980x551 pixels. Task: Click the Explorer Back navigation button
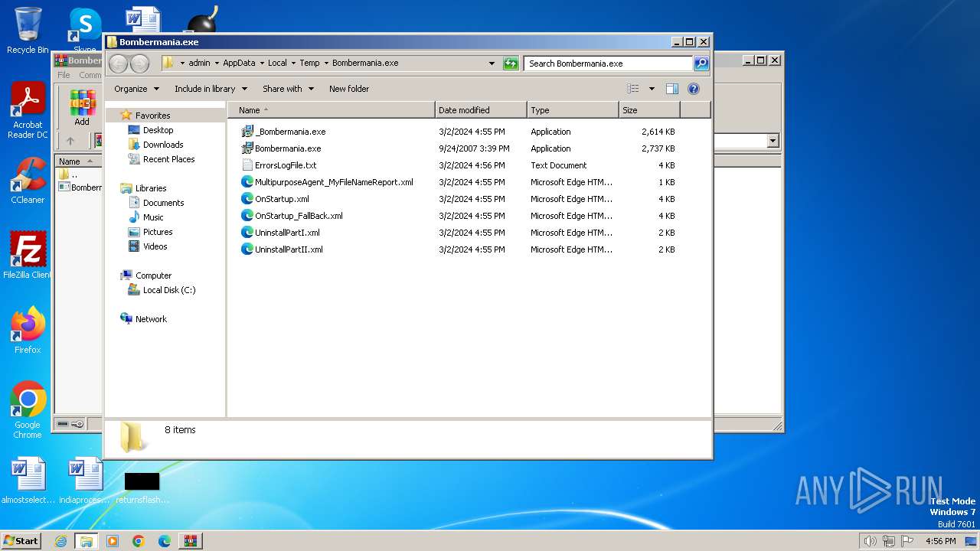(119, 64)
